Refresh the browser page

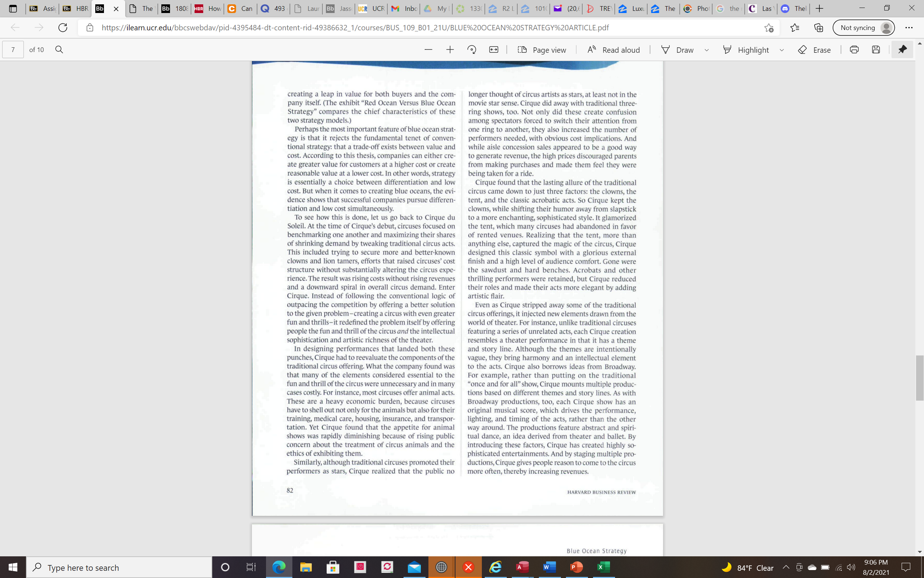[62, 27]
